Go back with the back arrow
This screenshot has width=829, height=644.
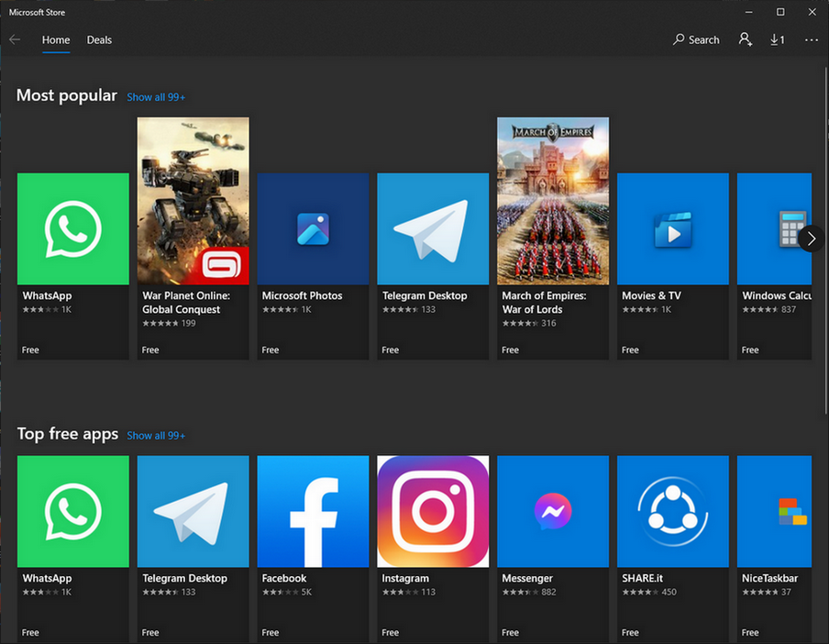click(15, 39)
